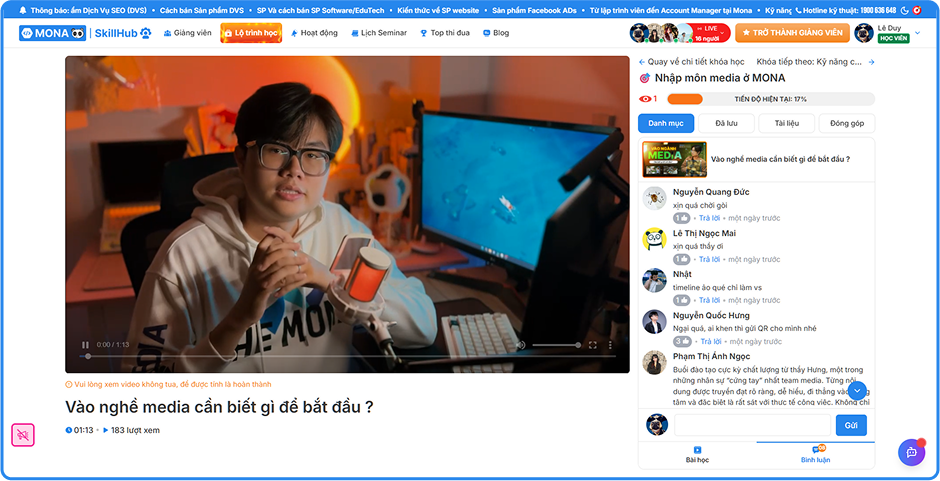Open 'Cách bán Sản phẩm DVS' announcement

point(201,10)
